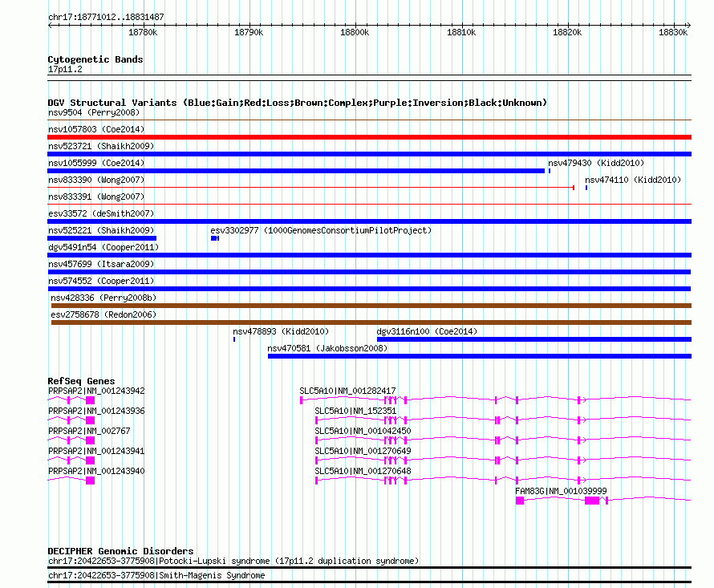Click the brown nsv428336 complex variant bar

tap(371, 306)
